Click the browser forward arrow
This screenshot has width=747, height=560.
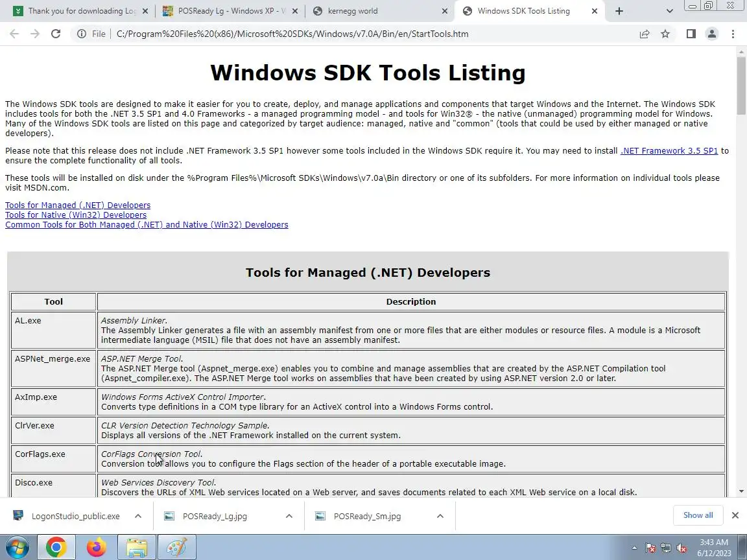pos(35,34)
